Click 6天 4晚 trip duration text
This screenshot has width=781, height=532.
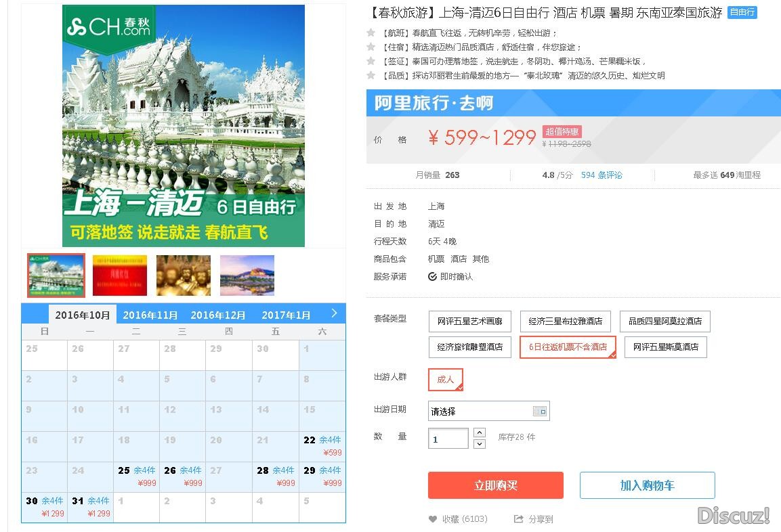[x=442, y=242]
